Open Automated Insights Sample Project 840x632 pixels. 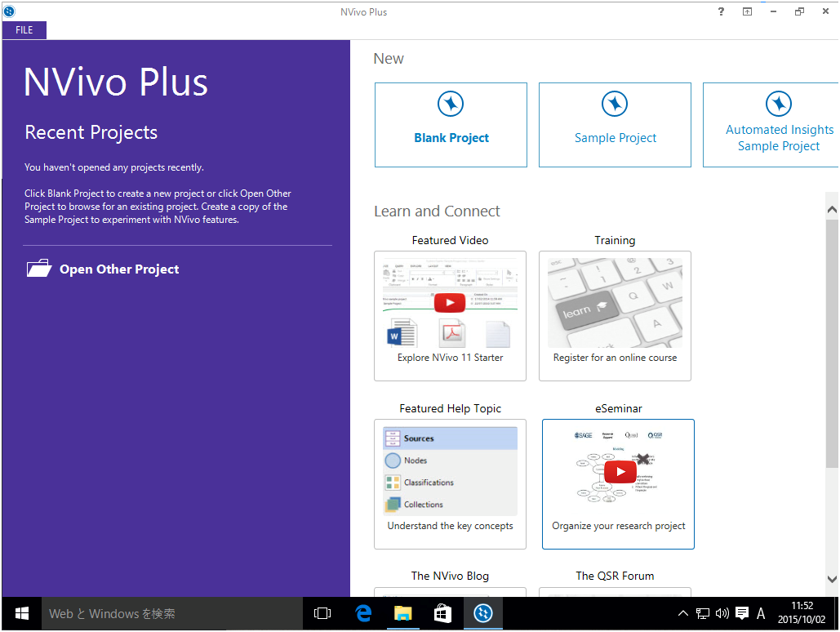coord(771,125)
